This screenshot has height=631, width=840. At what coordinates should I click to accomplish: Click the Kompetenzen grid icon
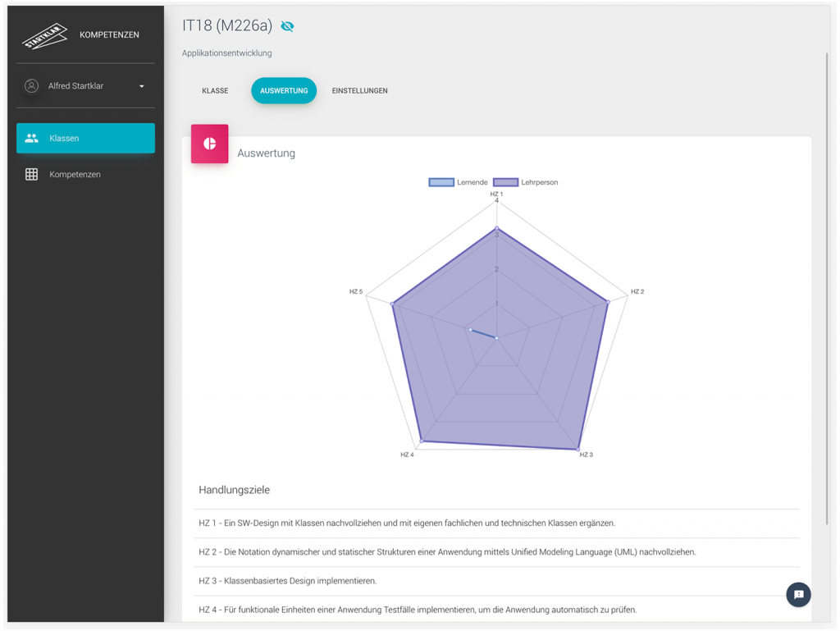32,175
